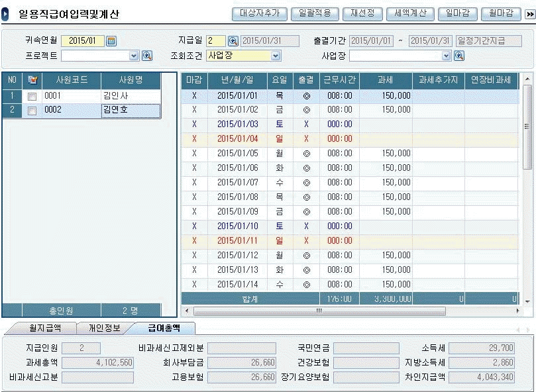536x392 pixels.
Task: Check the box for employee 0001 김인사
Action: click(32, 96)
